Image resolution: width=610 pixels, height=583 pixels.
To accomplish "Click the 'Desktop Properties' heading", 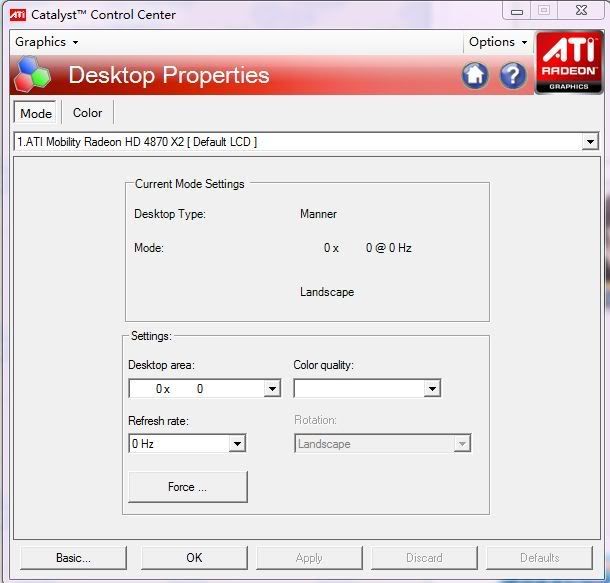I will [x=169, y=75].
